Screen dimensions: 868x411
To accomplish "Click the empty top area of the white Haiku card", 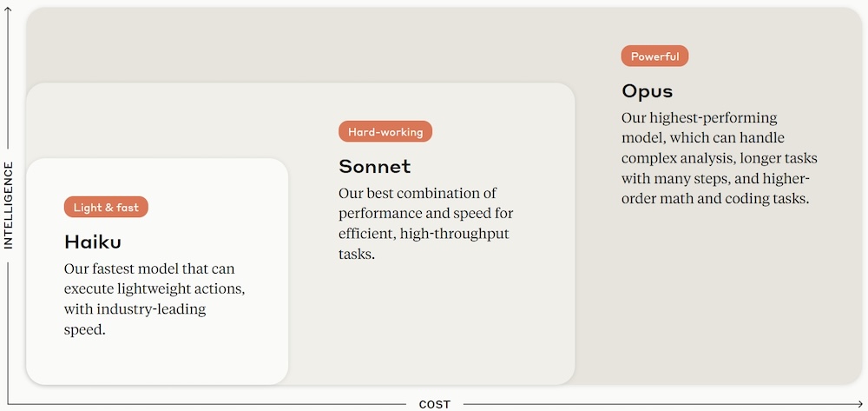I will click(x=156, y=176).
